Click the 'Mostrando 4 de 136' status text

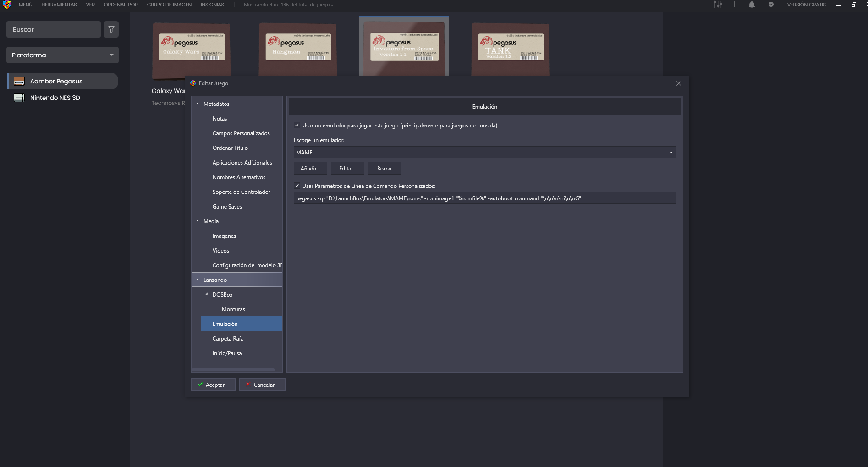[288, 5]
